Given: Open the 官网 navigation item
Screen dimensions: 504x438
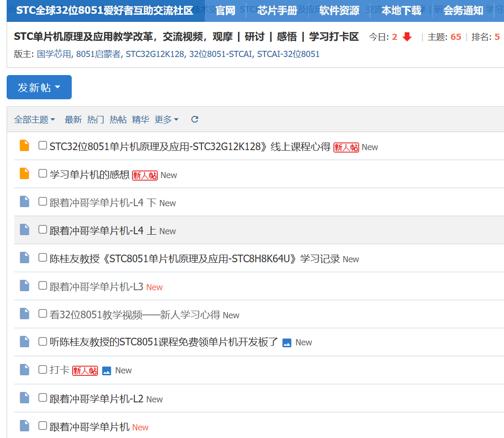Looking at the screenshot, I should tap(225, 10).
